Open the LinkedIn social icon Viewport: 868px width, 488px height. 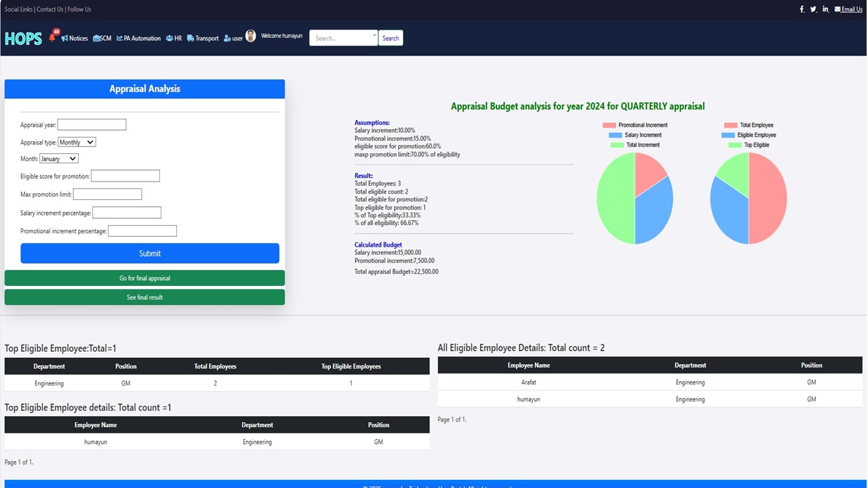point(825,9)
